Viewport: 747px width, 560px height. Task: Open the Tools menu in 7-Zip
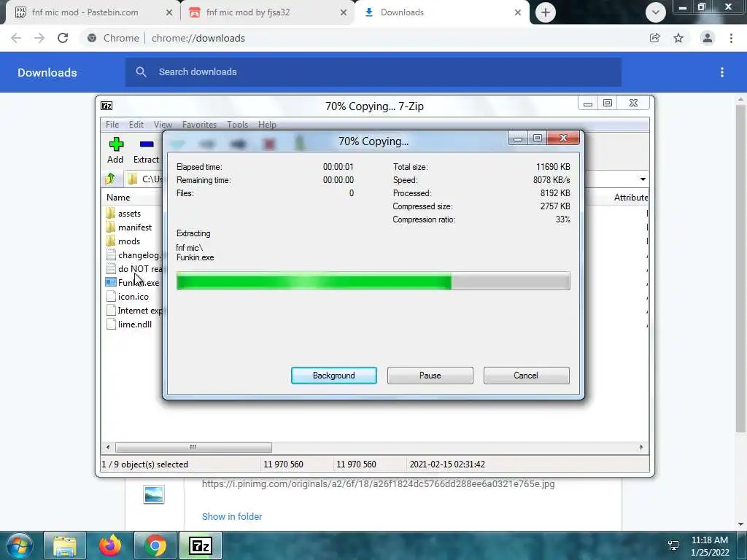(x=237, y=124)
